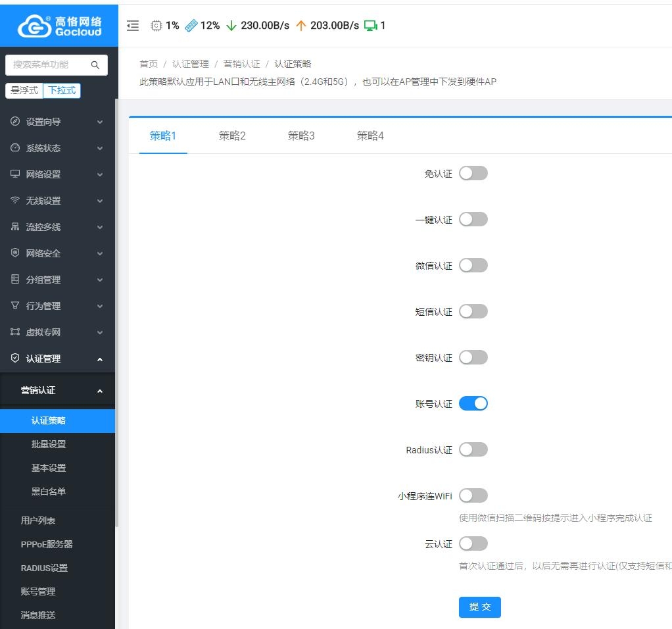This screenshot has height=629, width=672.
Task: Toggle the 小程序连WiFi switch
Action: [473, 495]
